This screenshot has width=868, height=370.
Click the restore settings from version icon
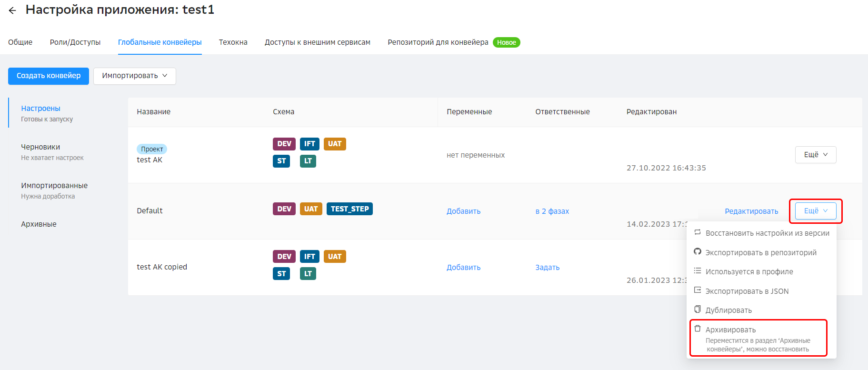coord(698,232)
